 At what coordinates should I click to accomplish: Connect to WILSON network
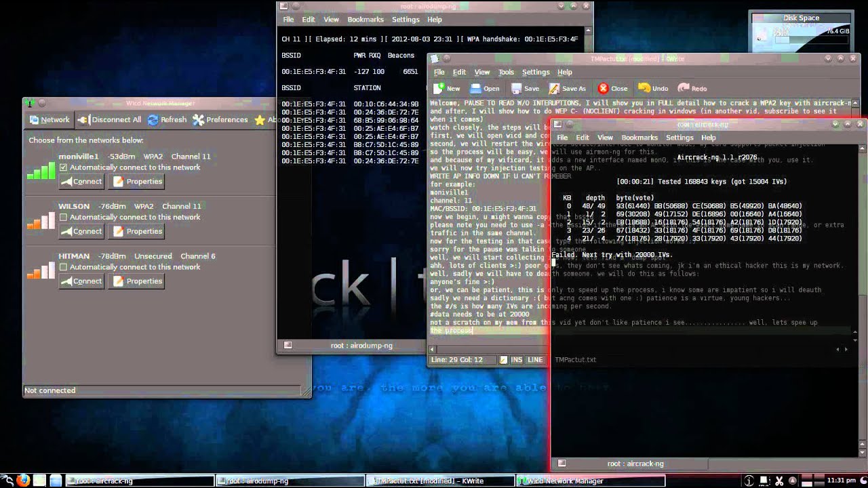[x=81, y=231]
